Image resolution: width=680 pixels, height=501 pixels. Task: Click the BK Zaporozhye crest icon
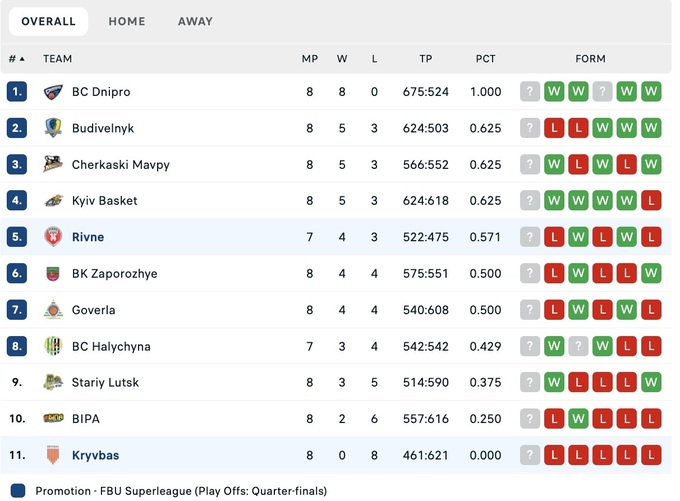click(x=53, y=274)
